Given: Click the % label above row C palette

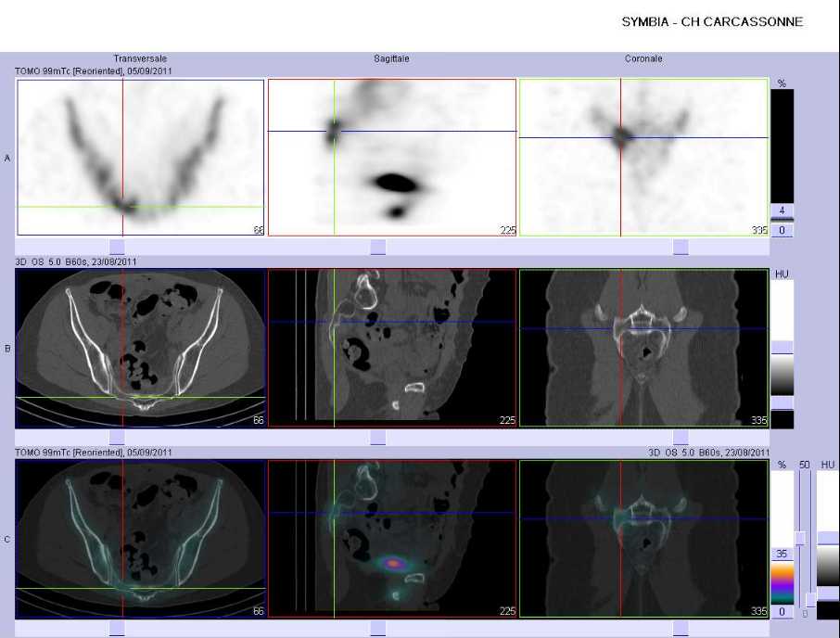Looking at the screenshot, I should (782, 465).
